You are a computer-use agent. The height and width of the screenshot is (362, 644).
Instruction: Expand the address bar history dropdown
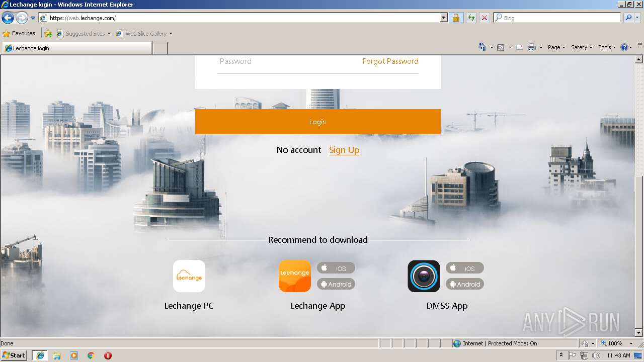tap(443, 18)
